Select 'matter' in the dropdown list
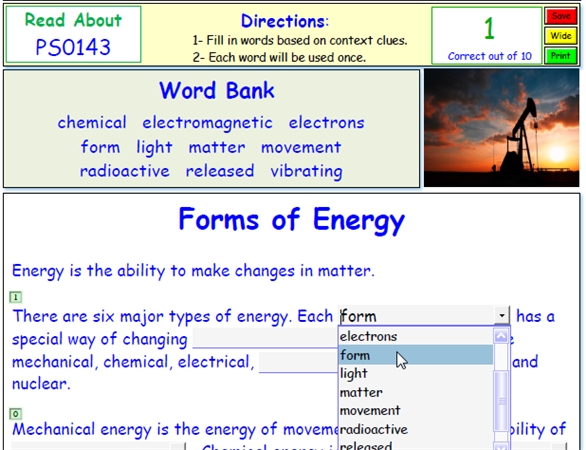This screenshot has width=586, height=450. 416,392
